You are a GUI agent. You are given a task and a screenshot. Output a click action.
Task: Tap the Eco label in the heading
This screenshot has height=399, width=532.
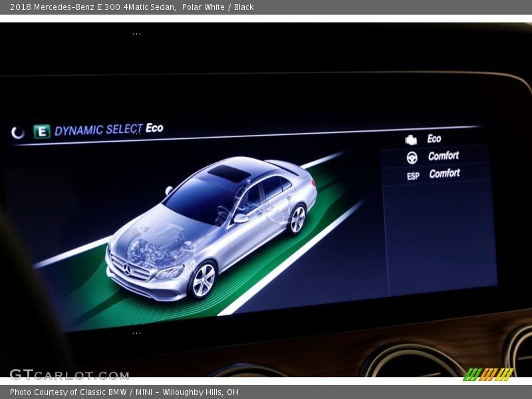click(x=154, y=128)
